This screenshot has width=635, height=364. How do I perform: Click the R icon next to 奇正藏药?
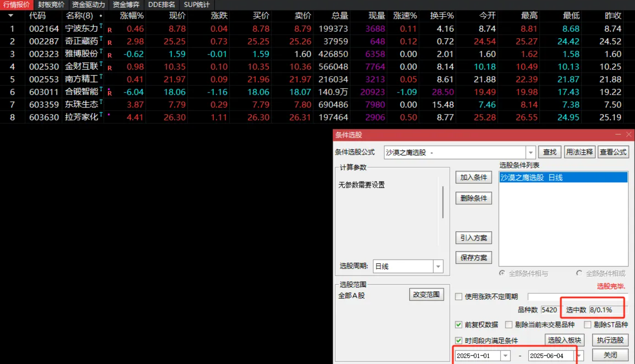110,41
